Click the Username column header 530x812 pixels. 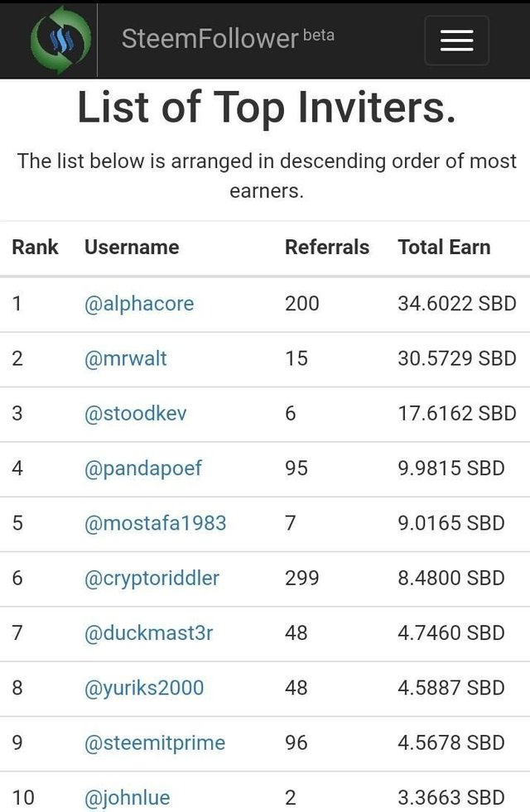pos(132,247)
